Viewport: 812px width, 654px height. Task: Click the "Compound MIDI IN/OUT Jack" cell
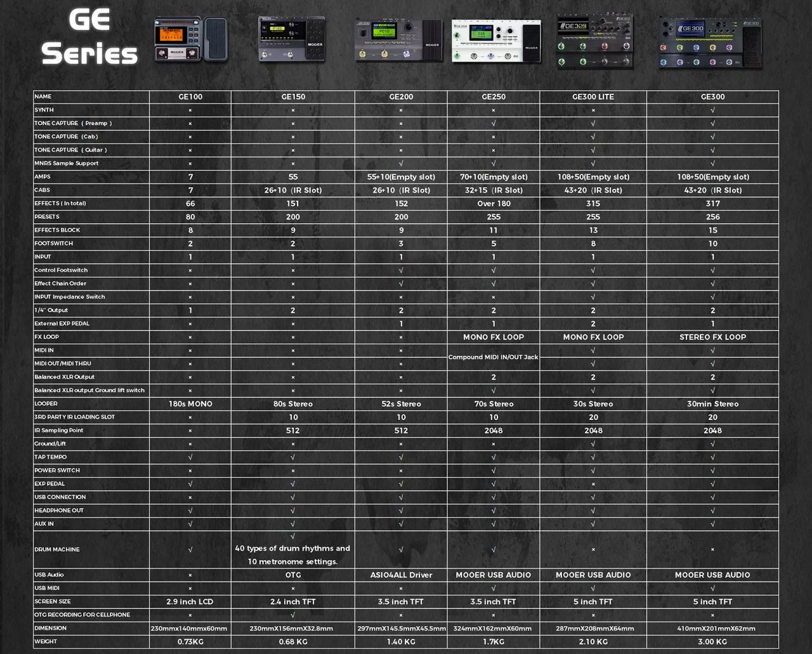[x=494, y=357]
